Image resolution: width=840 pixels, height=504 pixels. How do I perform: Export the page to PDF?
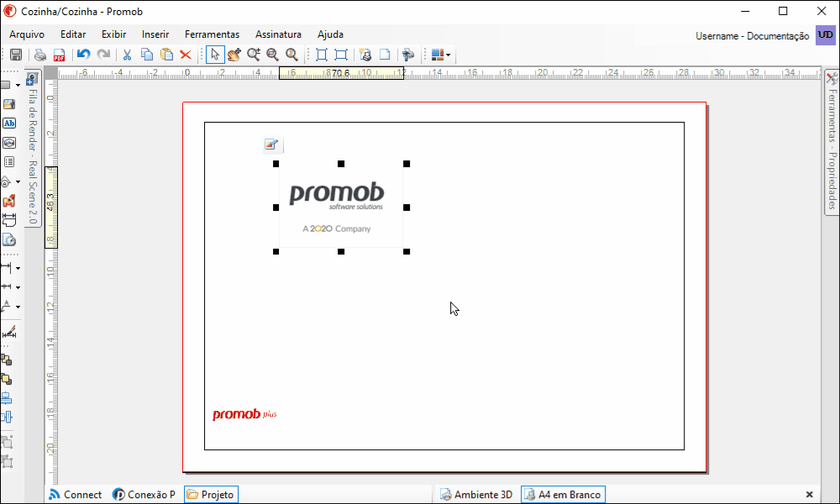[x=59, y=55]
